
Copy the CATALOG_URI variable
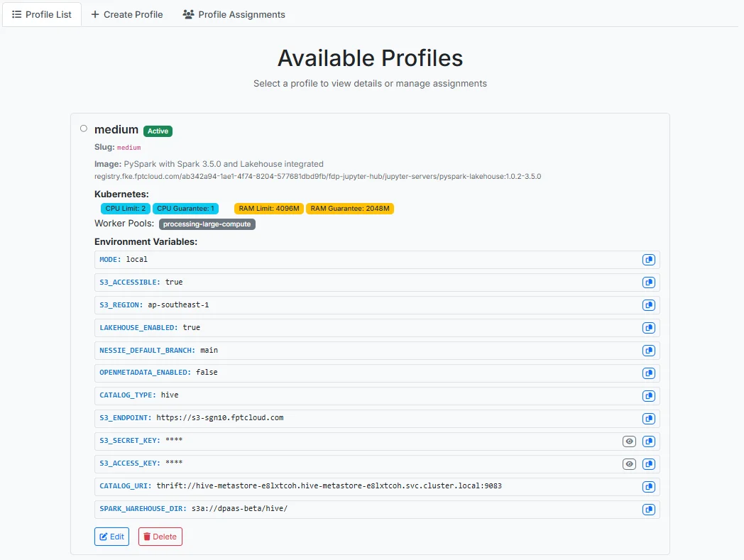pyautogui.click(x=649, y=487)
